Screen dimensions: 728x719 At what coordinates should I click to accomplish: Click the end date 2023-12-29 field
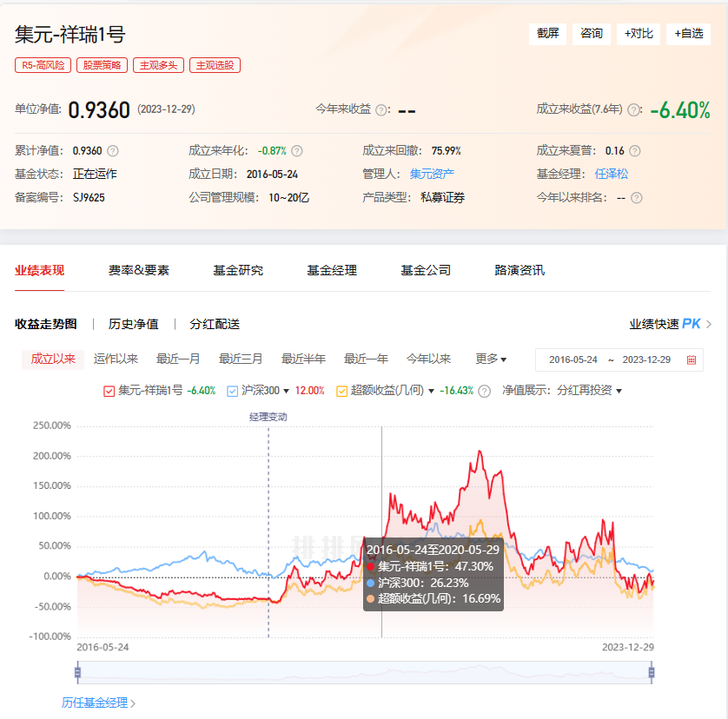[646, 359]
